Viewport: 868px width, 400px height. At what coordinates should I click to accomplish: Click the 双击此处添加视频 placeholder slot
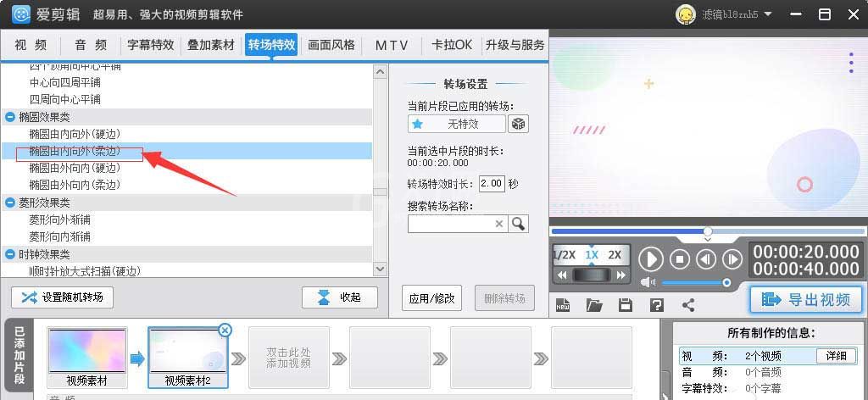tap(288, 358)
